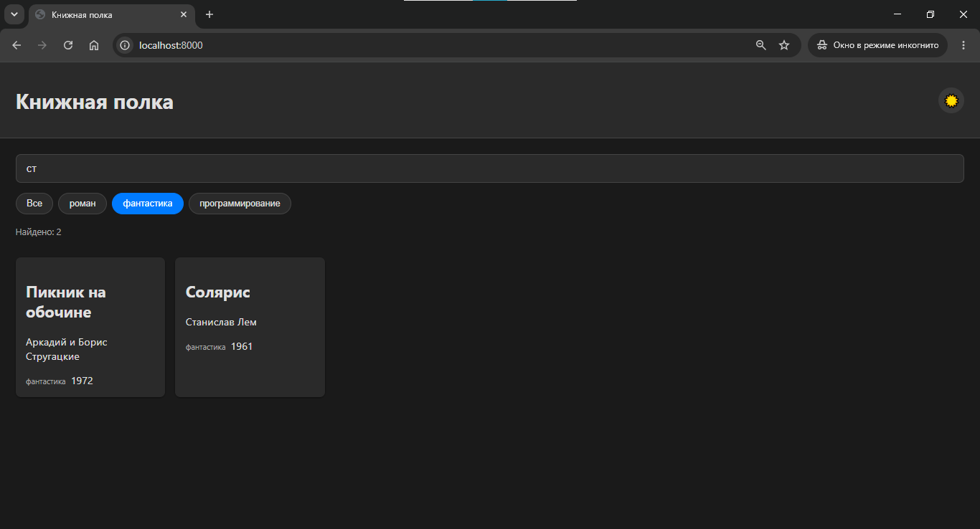
Task: Close the Книжная полка tab
Action: click(x=184, y=14)
